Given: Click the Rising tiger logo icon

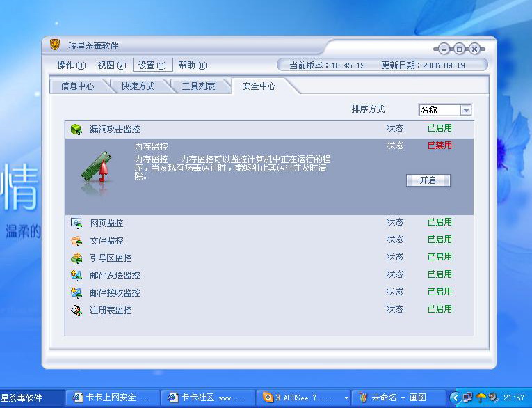Looking at the screenshot, I should (x=55, y=45).
